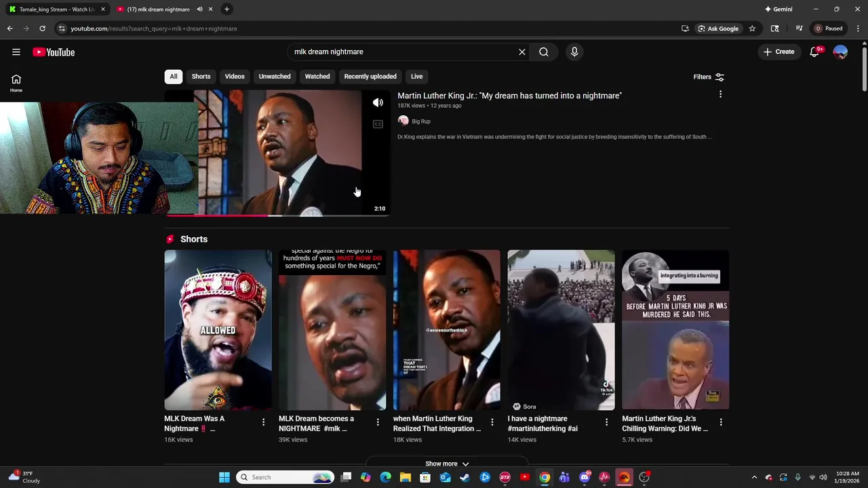Open options for MLK Dream Was A Nightmare short
Screen dimensions: 868x488
263,422
